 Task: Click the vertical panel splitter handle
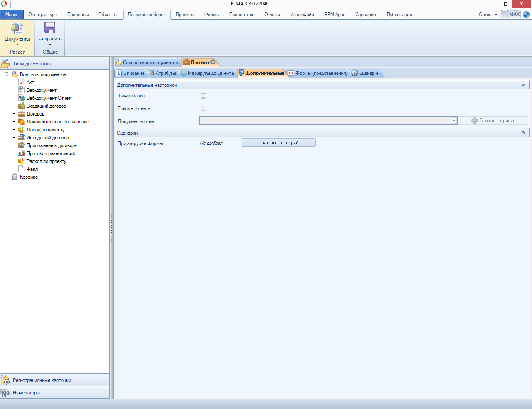(x=111, y=228)
